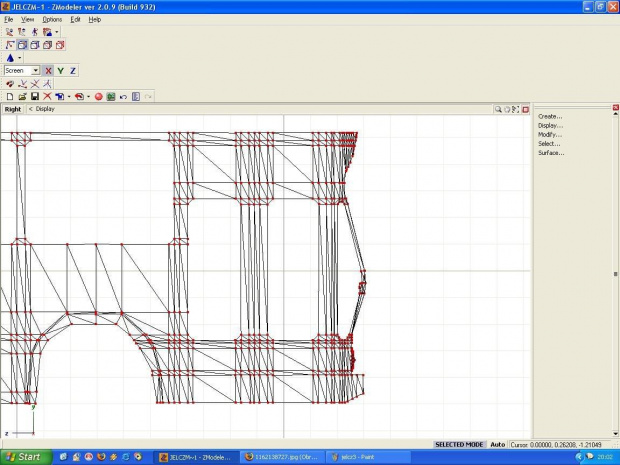Select the vertices level icon

10,45
